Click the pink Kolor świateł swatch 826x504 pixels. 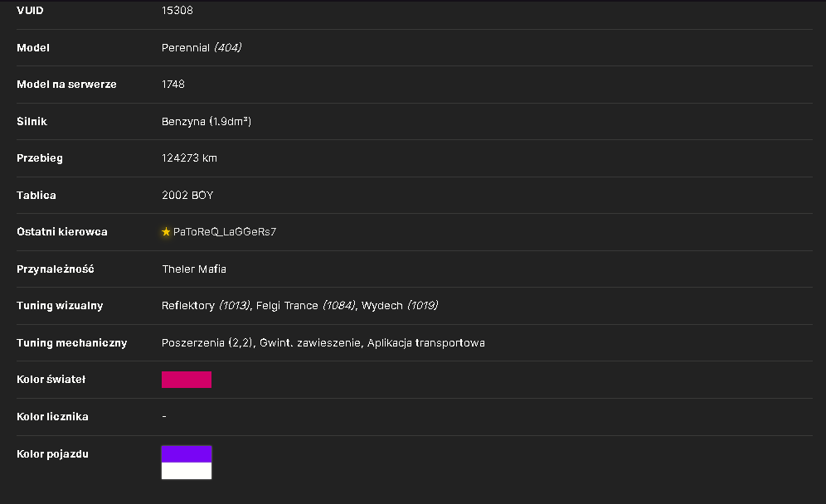click(187, 380)
